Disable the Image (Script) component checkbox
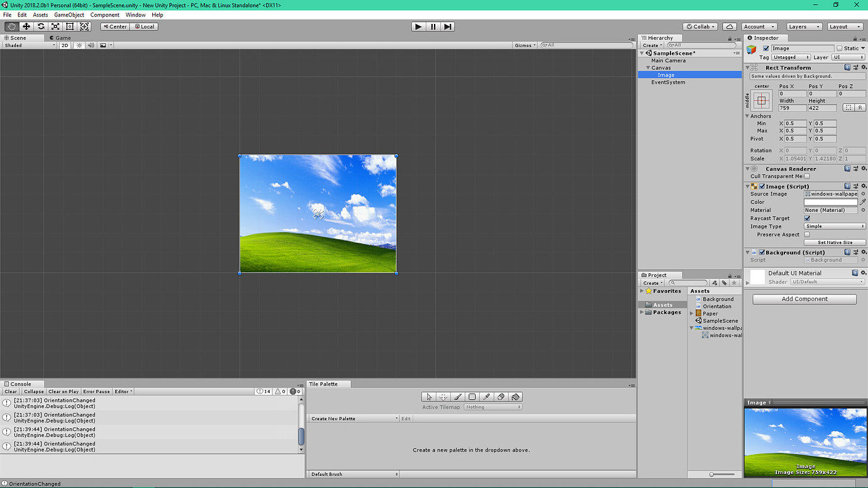Image resolution: width=868 pixels, height=488 pixels. (761, 186)
